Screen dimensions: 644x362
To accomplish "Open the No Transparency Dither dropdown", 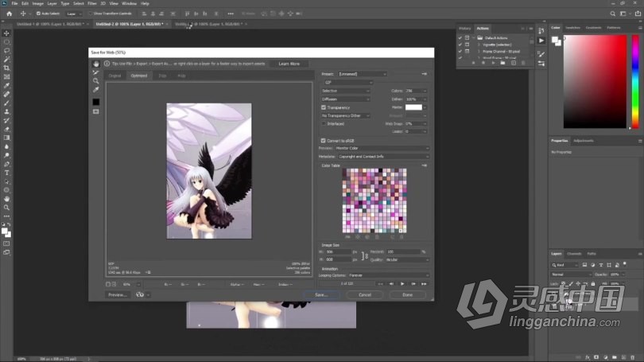I will (x=345, y=116).
